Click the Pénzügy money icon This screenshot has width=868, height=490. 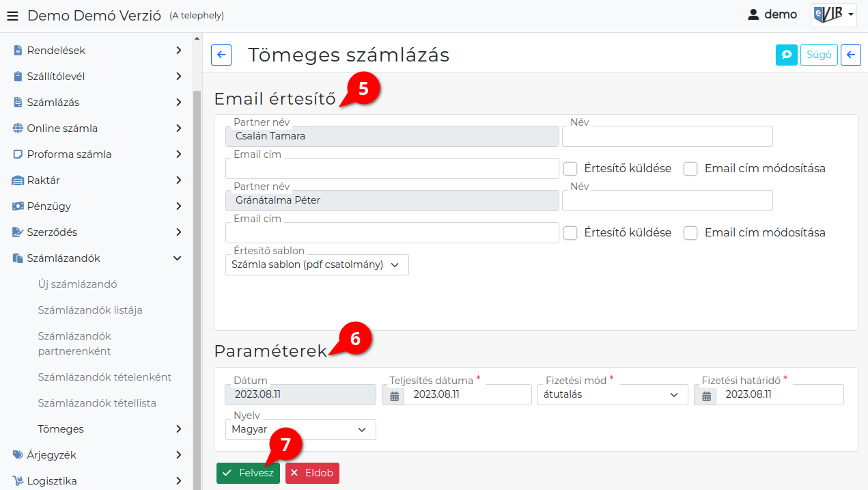tap(18, 206)
